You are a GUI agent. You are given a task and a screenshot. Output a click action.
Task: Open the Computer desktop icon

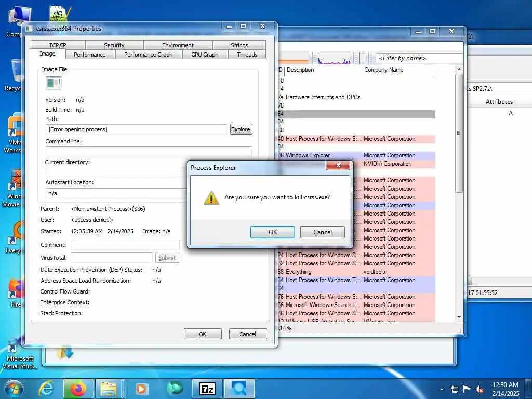(16, 21)
